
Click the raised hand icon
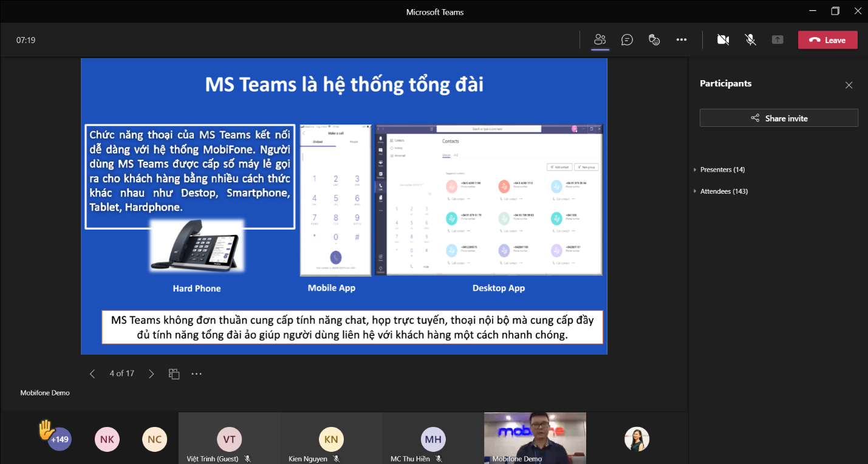pyautogui.click(x=46, y=429)
